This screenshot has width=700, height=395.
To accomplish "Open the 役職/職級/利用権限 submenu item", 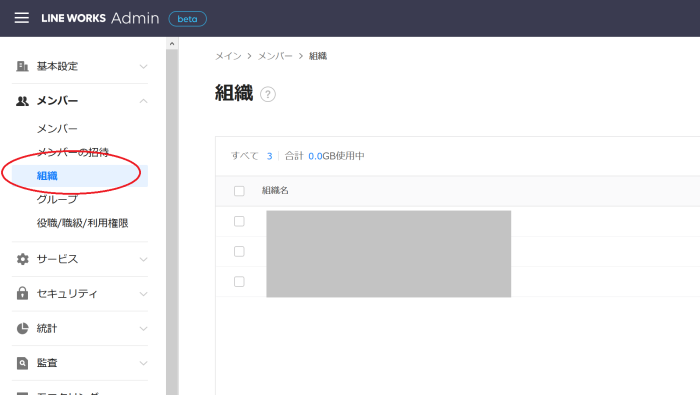I will click(83, 223).
